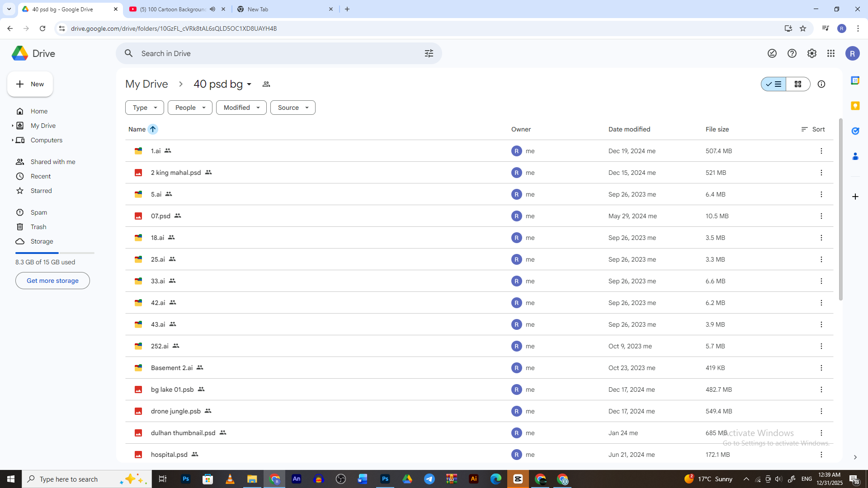Switch to grid layout view
Image resolution: width=868 pixels, height=488 pixels.
(798, 84)
